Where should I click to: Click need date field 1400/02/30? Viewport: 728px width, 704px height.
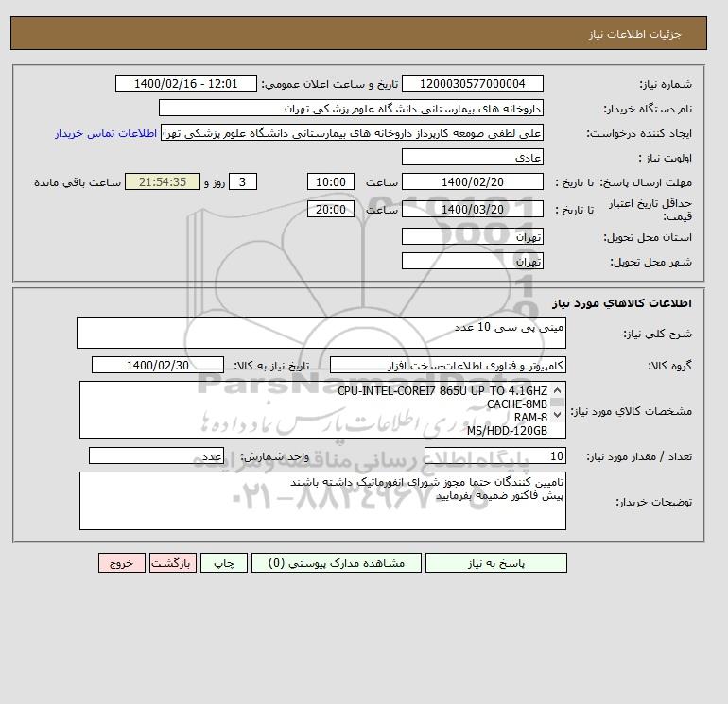coord(158,365)
